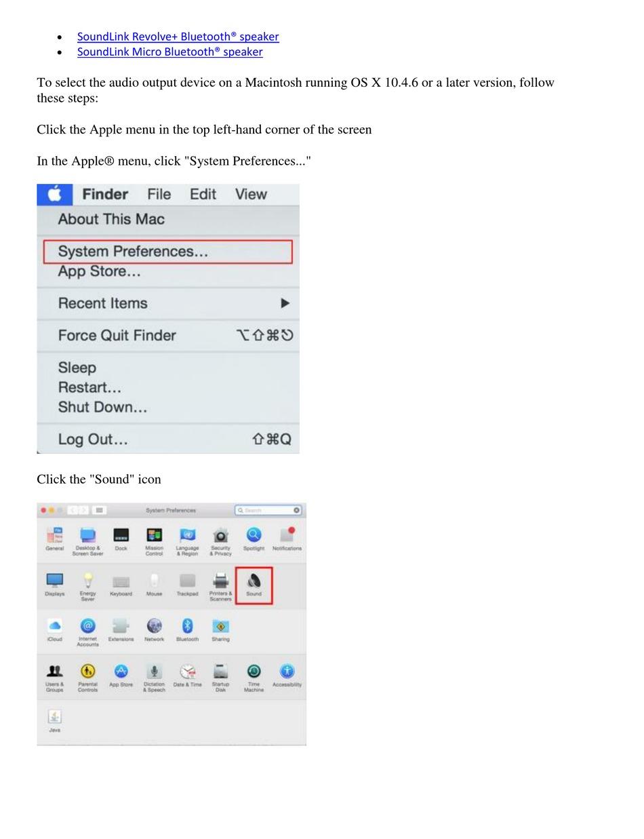Open Date & Time preferences
The image size is (644, 839).
point(187,676)
